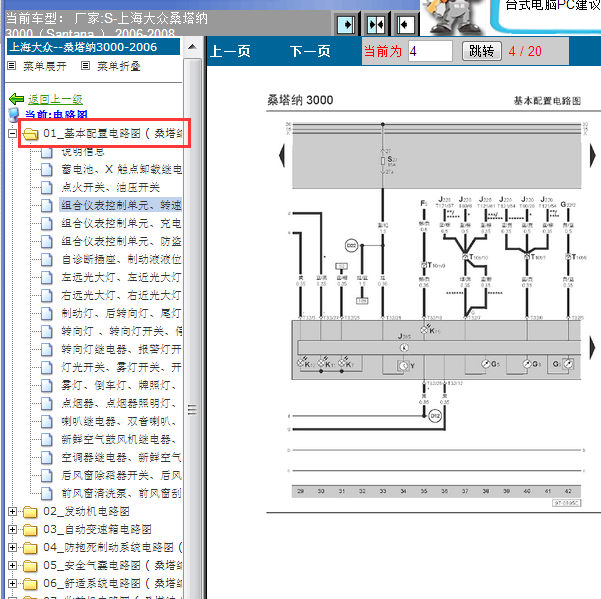Screen dimensions: 601x599
Task: Click the document icon for 制动灯、后转向灯、尾灯
Action: point(47,313)
